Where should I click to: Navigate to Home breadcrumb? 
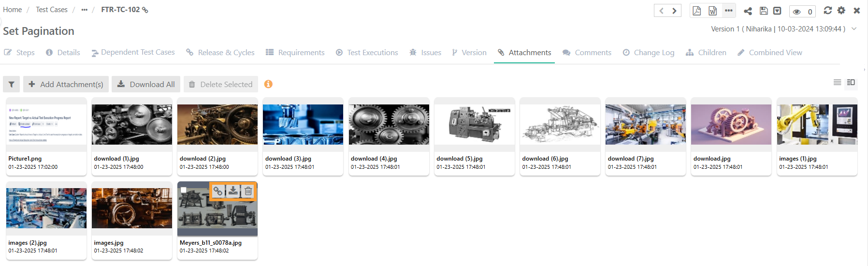click(x=13, y=9)
